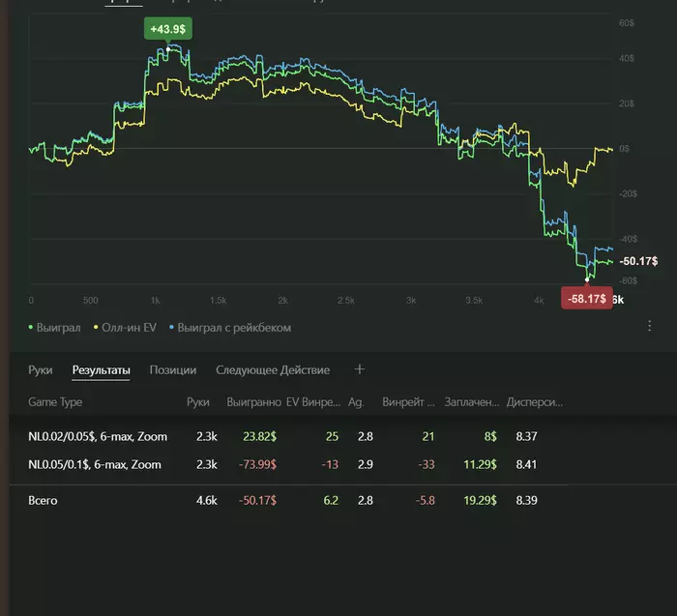Click the 11.29$ rake paid cell
The image size is (677, 616).
pyautogui.click(x=480, y=464)
